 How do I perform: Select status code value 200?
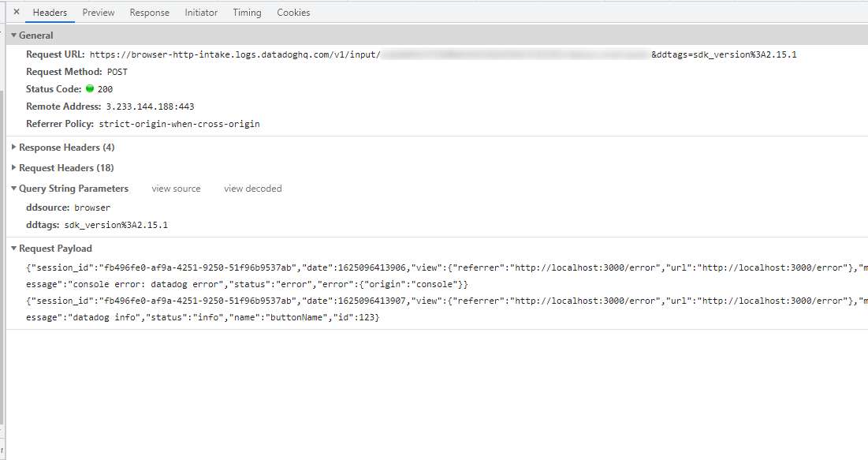point(105,89)
